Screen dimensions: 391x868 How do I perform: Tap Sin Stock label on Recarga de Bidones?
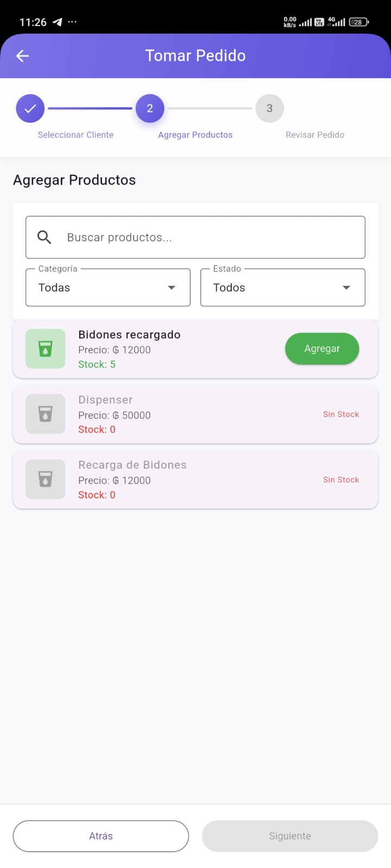tap(341, 480)
